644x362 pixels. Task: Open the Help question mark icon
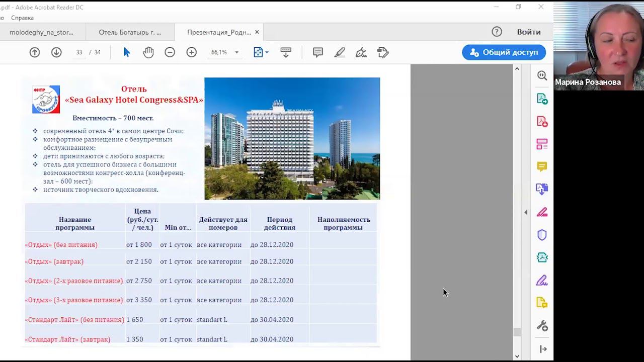click(x=497, y=32)
